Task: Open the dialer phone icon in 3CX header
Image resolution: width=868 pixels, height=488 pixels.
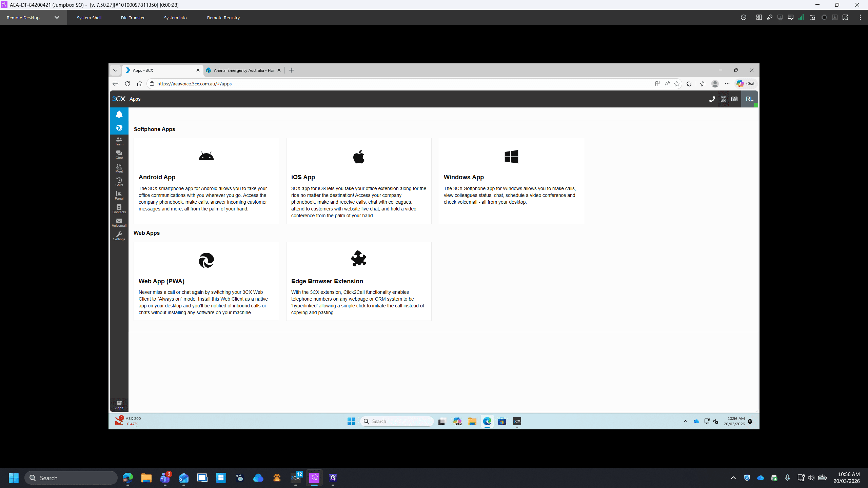Action: point(712,99)
